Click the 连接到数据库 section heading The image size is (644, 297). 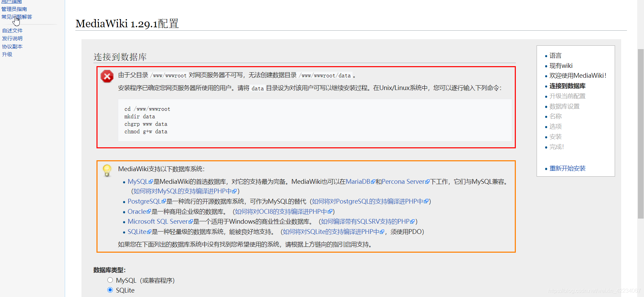pos(120,57)
